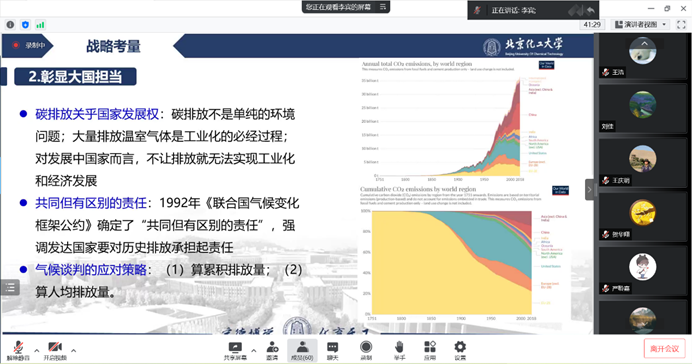Open 设置 settings gear in meeting toolbar
Image resolution: width=692 pixels, height=364 pixels.
point(460,351)
